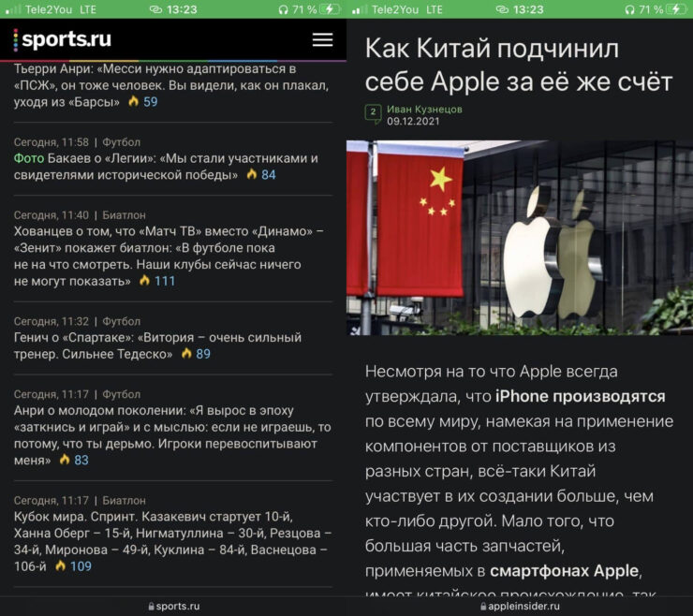Tap flame icon next to 109 comments
This screenshot has width=693, height=616.
click(61, 566)
